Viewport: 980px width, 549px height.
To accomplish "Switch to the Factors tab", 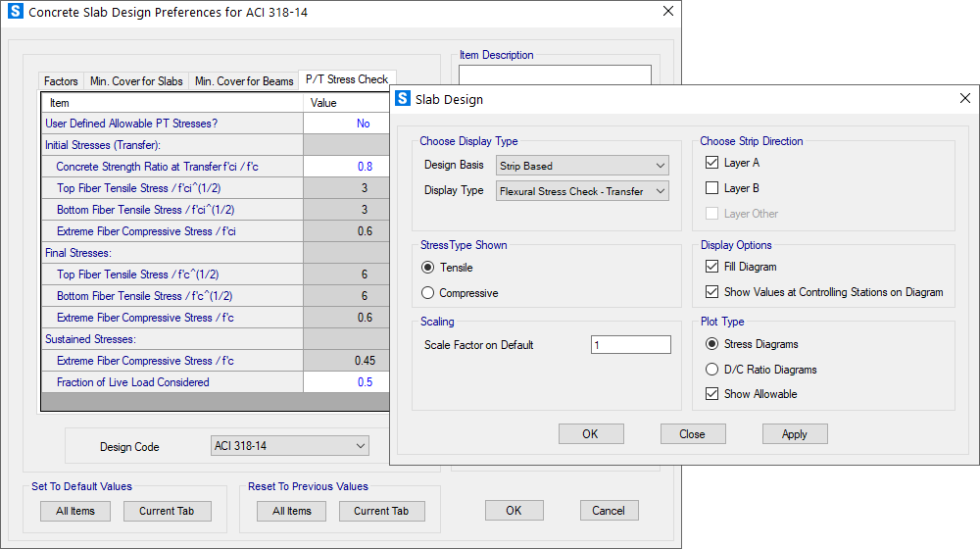I will coord(61,81).
